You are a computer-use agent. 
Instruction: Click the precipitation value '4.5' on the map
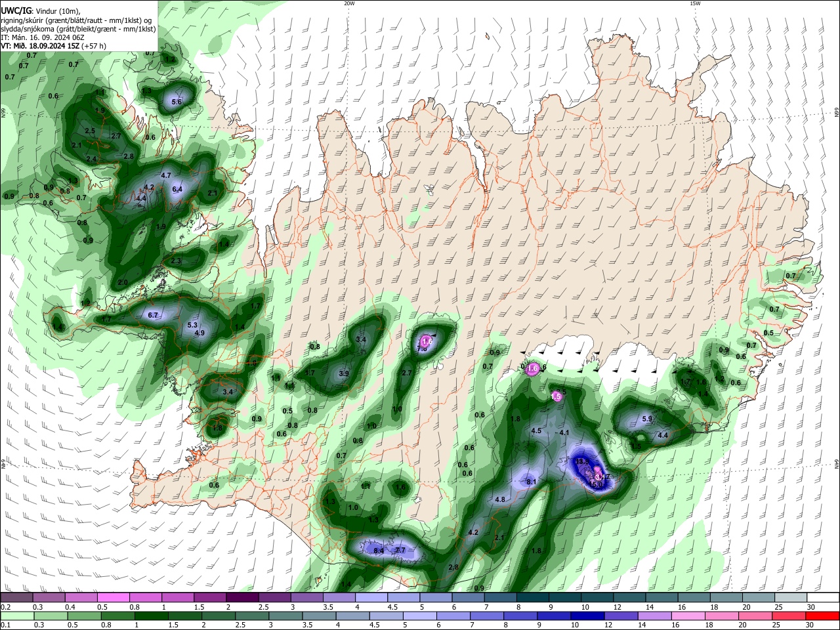coord(536,430)
